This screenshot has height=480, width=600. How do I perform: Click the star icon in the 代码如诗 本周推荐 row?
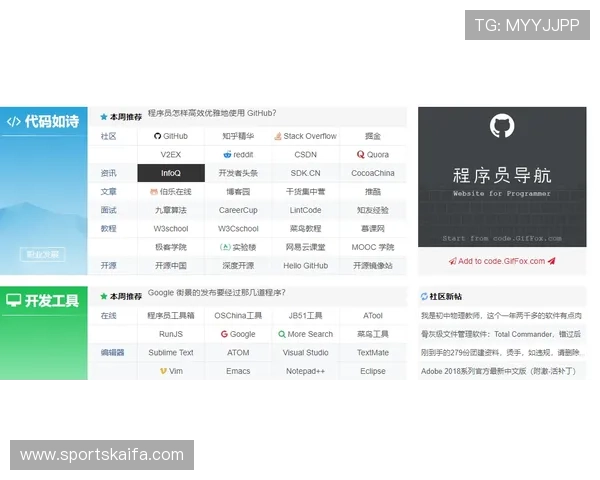click(x=104, y=117)
